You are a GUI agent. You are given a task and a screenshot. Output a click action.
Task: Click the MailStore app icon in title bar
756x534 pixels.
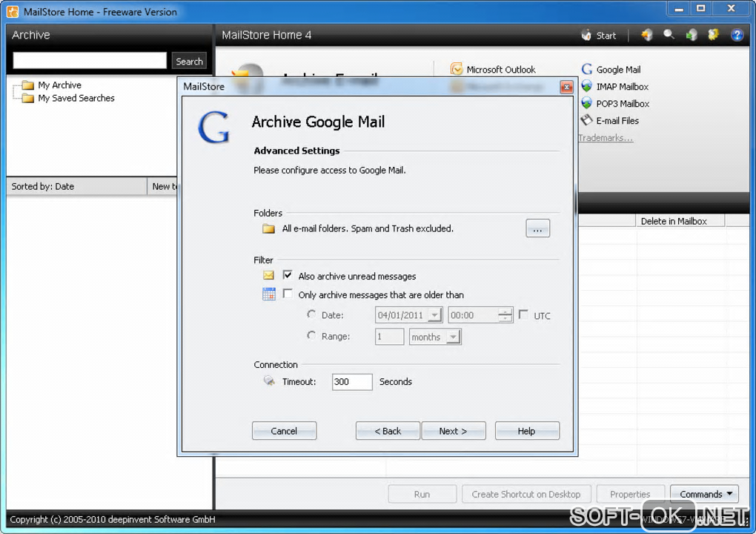tap(13, 11)
